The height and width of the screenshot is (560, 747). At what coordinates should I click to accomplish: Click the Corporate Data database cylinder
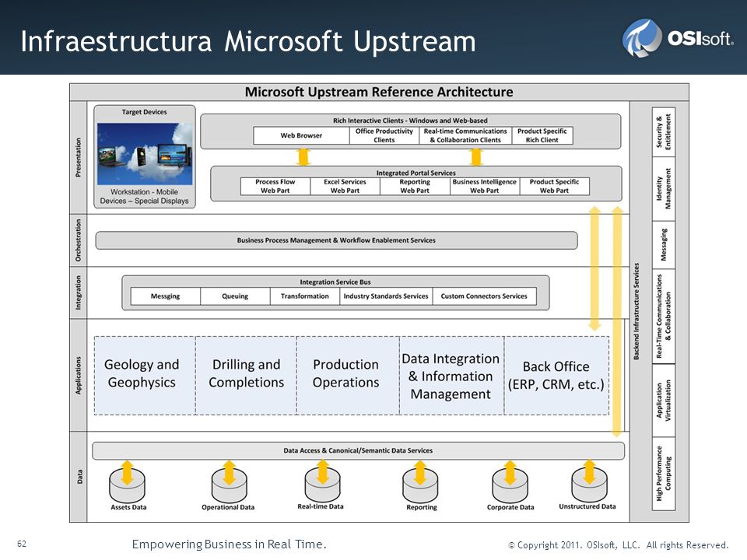(510, 485)
